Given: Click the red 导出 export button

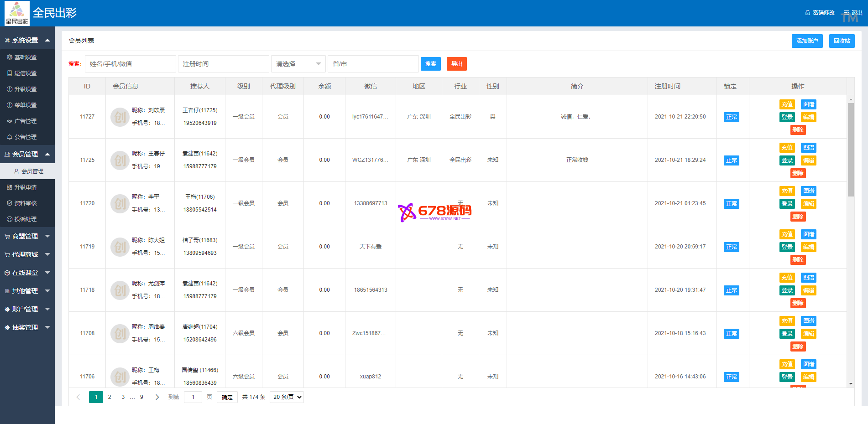Looking at the screenshot, I should tap(456, 64).
